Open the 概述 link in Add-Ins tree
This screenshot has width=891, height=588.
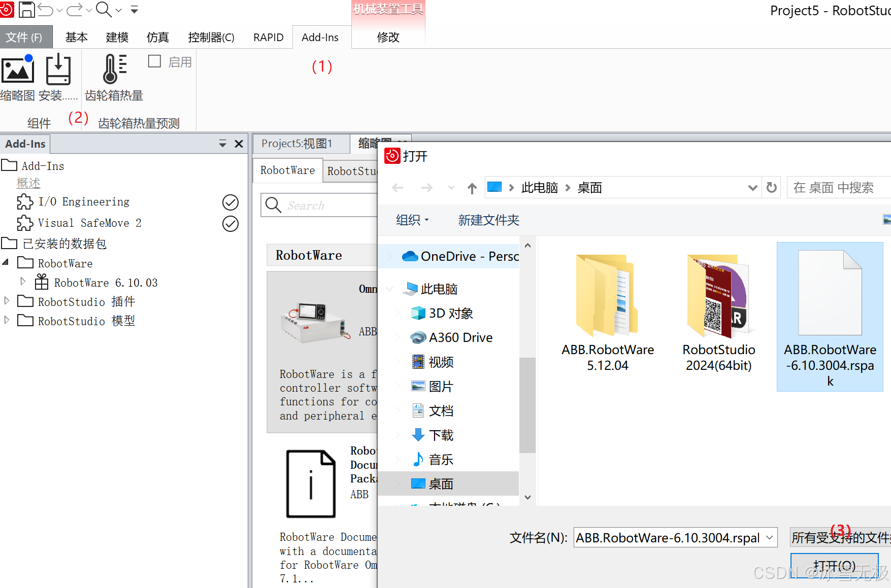[28, 183]
